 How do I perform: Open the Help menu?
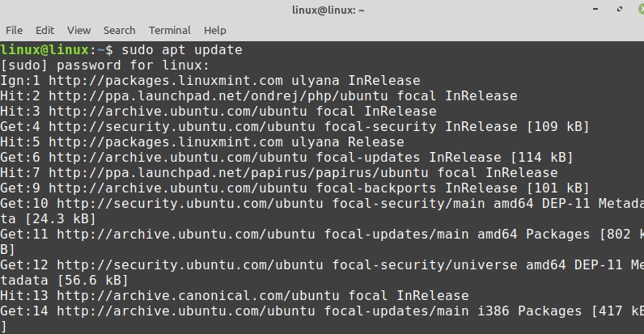[214, 30]
